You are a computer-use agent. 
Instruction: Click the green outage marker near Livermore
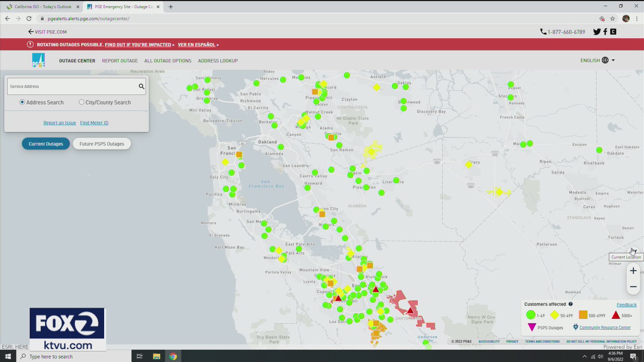click(396, 180)
